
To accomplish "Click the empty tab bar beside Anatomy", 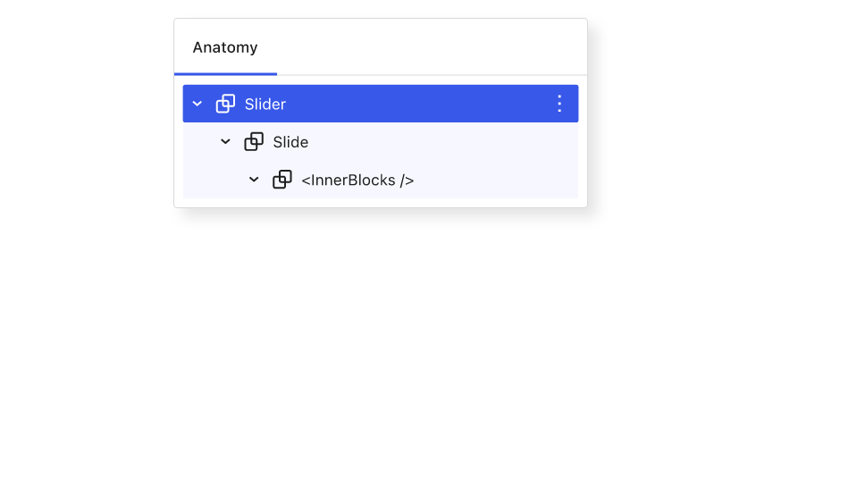I will [432, 47].
